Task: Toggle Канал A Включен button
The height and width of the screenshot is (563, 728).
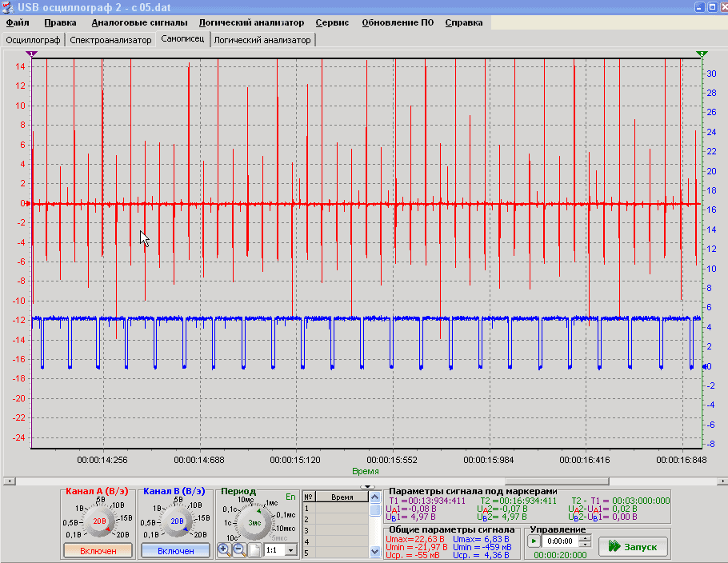Action: pyautogui.click(x=98, y=551)
